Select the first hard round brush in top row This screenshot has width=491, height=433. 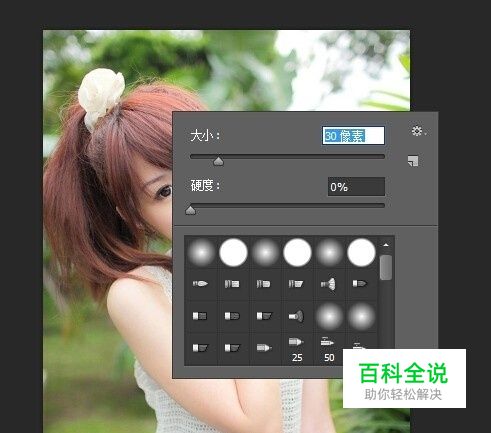233,252
